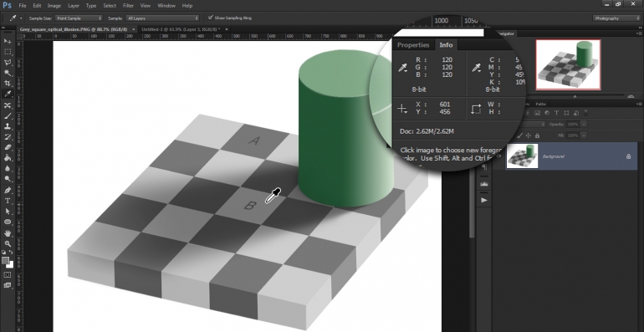Open the Histogram panel icon
Image resolution: width=644 pixels, height=332 pixels.
[x=484, y=184]
